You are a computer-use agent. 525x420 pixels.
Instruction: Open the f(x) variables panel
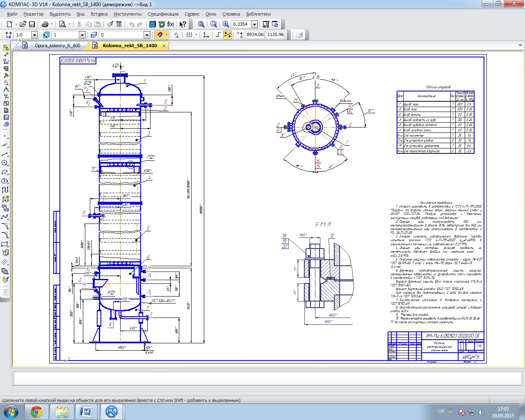171,24
